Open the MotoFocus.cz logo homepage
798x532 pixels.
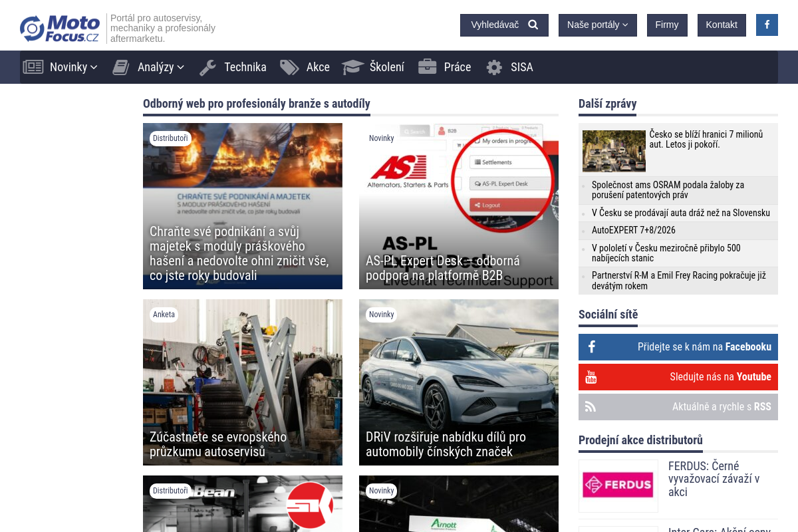(59, 29)
